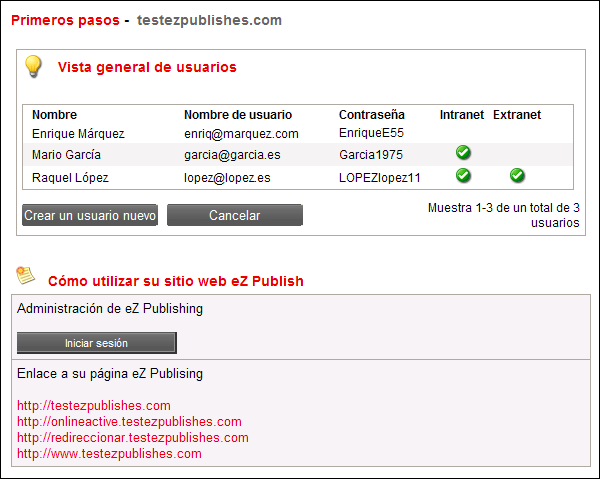
Task: Click Raquel López's Extranet green checkmark
Action: pyautogui.click(x=517, y=175)
